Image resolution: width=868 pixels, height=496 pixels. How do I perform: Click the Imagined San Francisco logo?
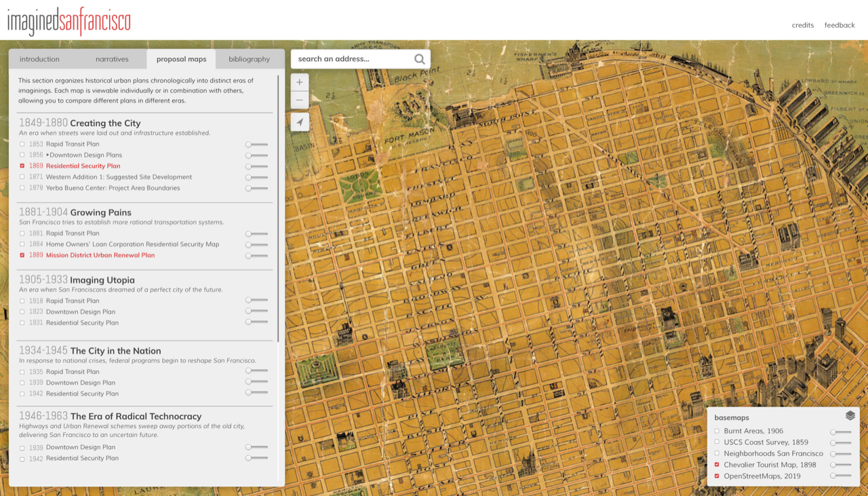tap(69, 21)
